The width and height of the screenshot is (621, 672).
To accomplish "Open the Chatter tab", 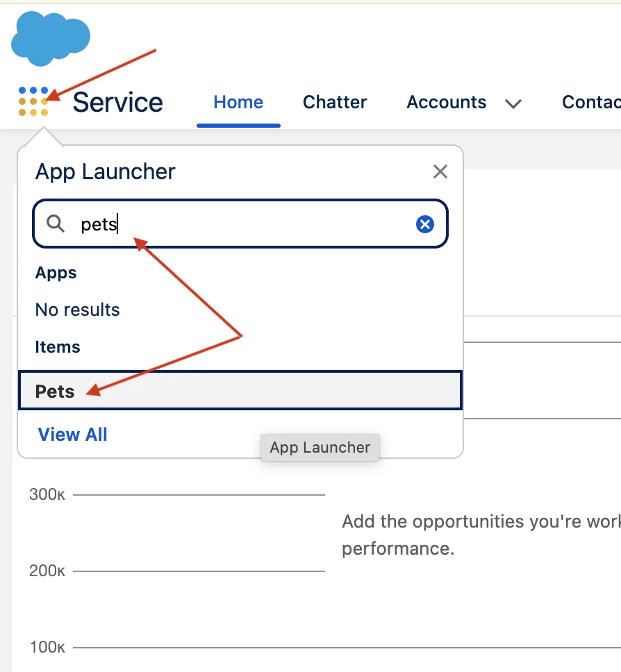I will pyautogui.click(x=335, y=103).
